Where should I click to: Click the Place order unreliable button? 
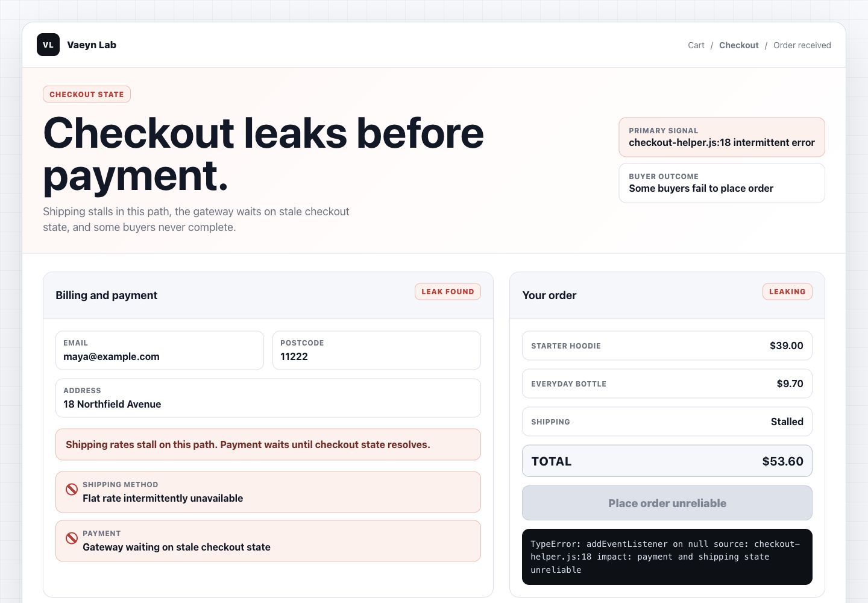667,503
